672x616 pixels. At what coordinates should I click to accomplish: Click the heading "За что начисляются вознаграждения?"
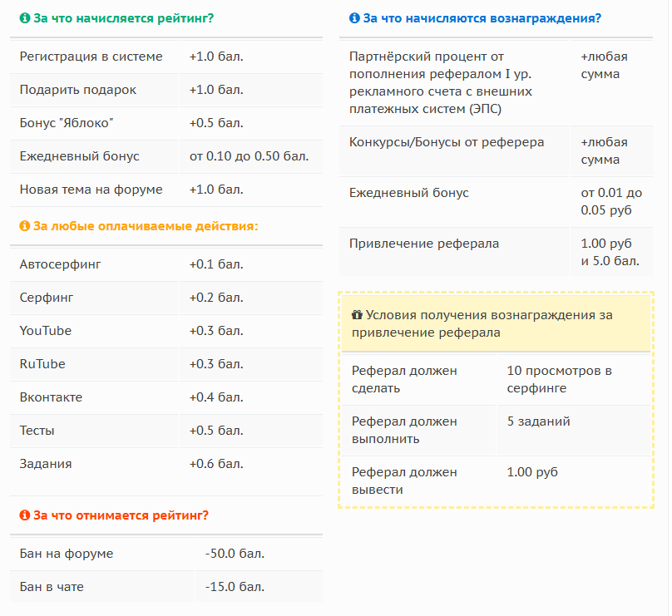click(482, 18)
